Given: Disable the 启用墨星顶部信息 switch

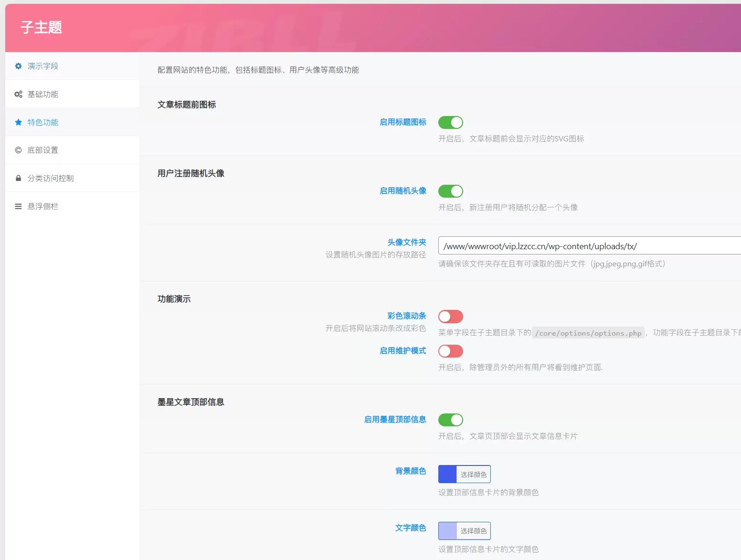Looking at the screenshot, I should pyautogui.click(x=451, y=420).
